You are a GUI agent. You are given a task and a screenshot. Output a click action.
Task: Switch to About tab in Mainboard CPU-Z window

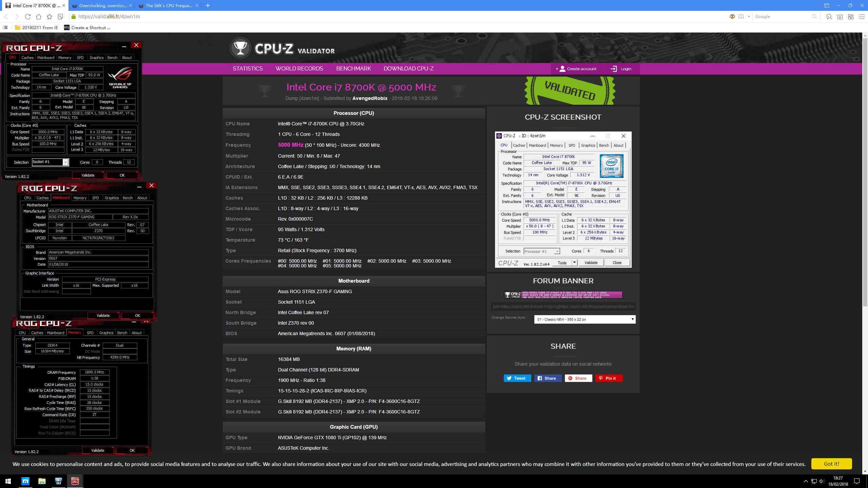142,198
